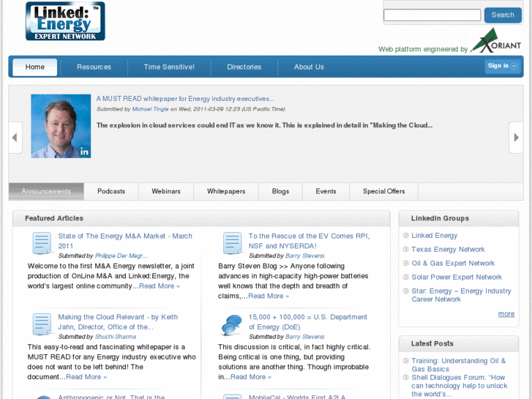
Task: Click bullet icon next to Shell Dialogues Forum post
Action: point(405,377)
